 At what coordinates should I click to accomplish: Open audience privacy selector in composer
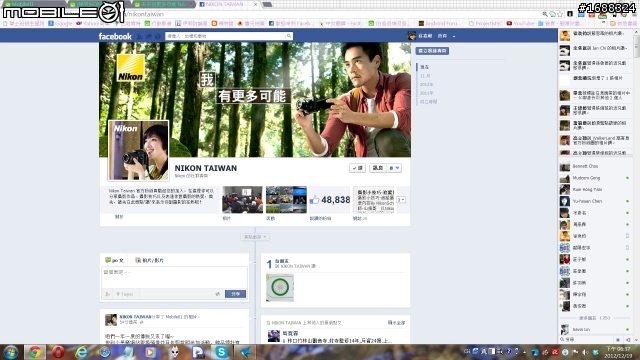(218, 294)
